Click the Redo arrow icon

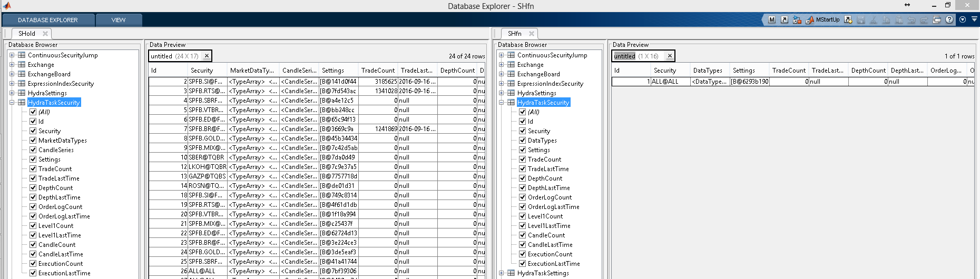click(924, 19)
